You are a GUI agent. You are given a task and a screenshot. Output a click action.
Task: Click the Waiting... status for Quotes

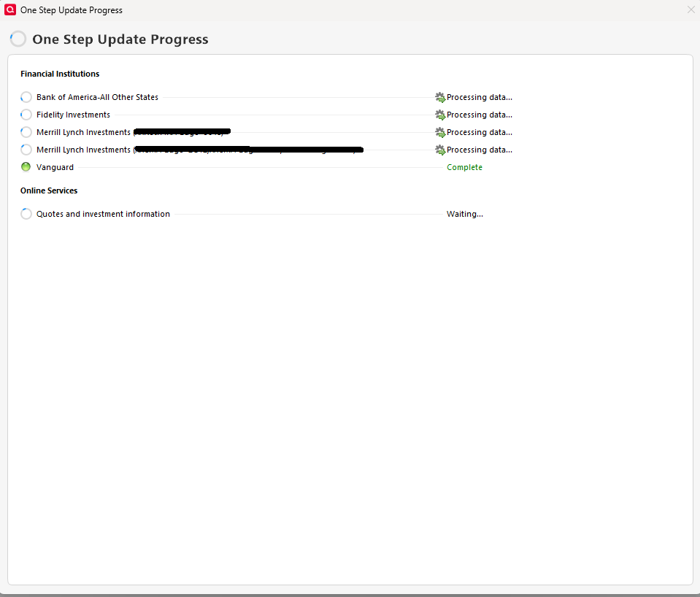pos(465,214)
